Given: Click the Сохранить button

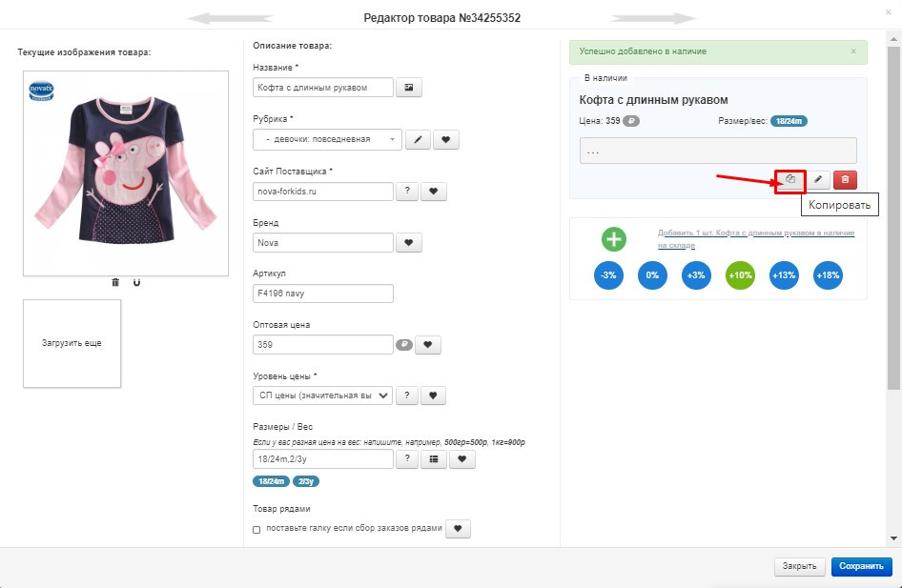Looking at the screenshot, I should pos(861,566).
